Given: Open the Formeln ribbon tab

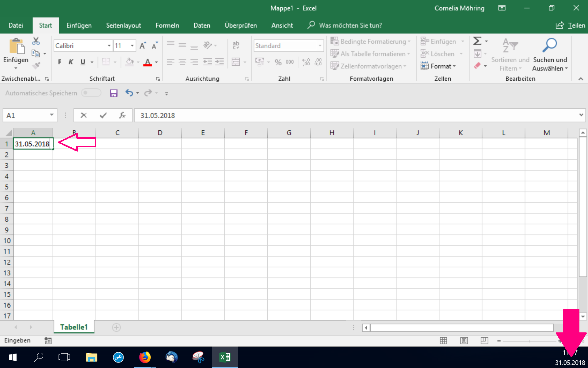Looking at the screenshot, I should click(x=167, y=25).
